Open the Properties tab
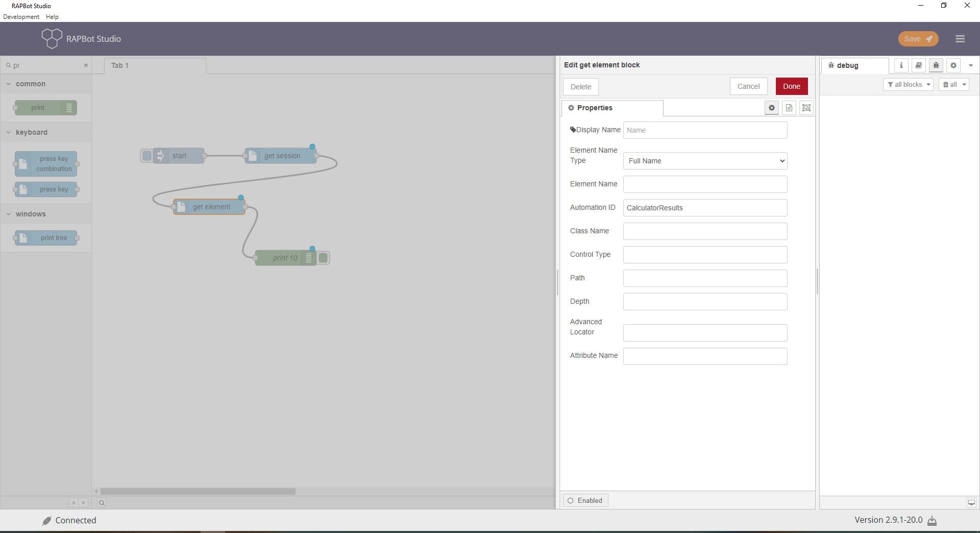The image size is (980, 533). 612,108
